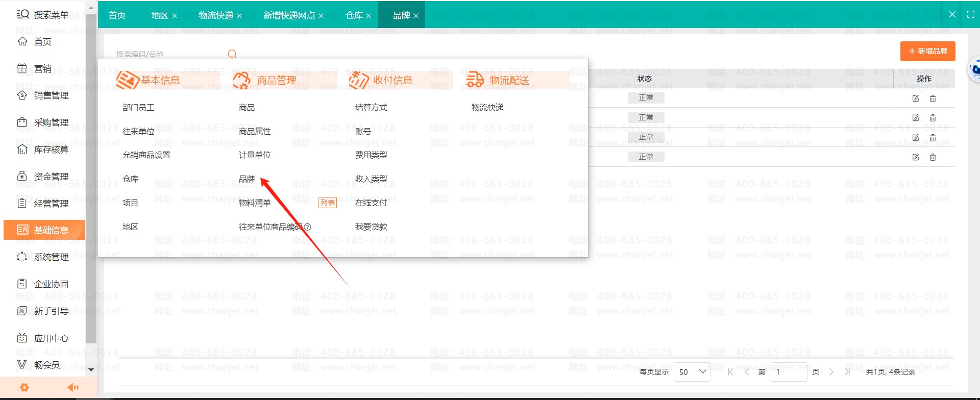Screen dimensions: 980x400
Task: Click the orange collapse-sidebar icon beside the gear
Action: point(73,388)
